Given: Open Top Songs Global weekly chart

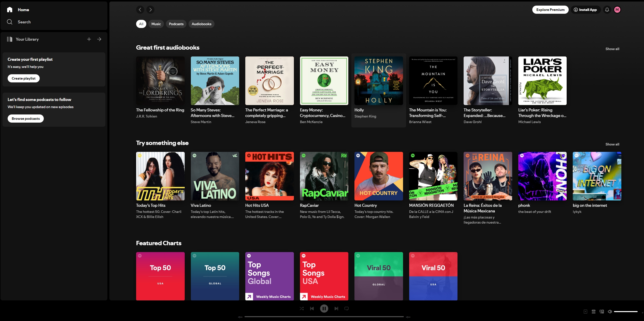Looking at the screenshot, I should (269, 276).
